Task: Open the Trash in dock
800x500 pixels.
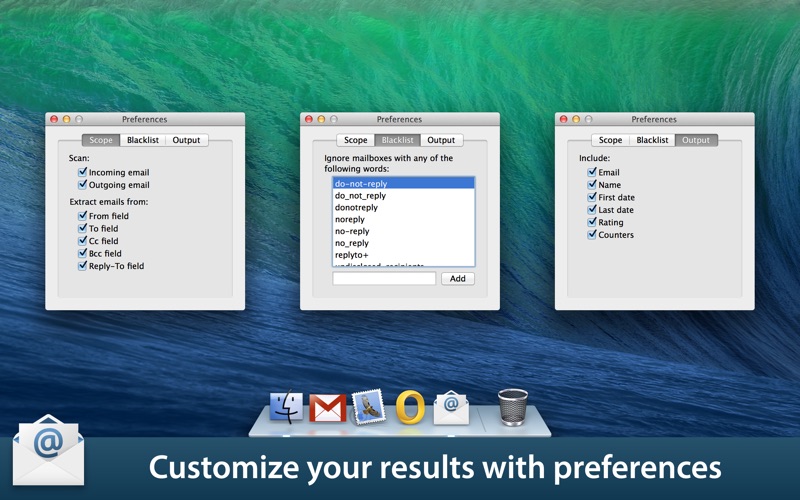Action: tap(513, 407)
